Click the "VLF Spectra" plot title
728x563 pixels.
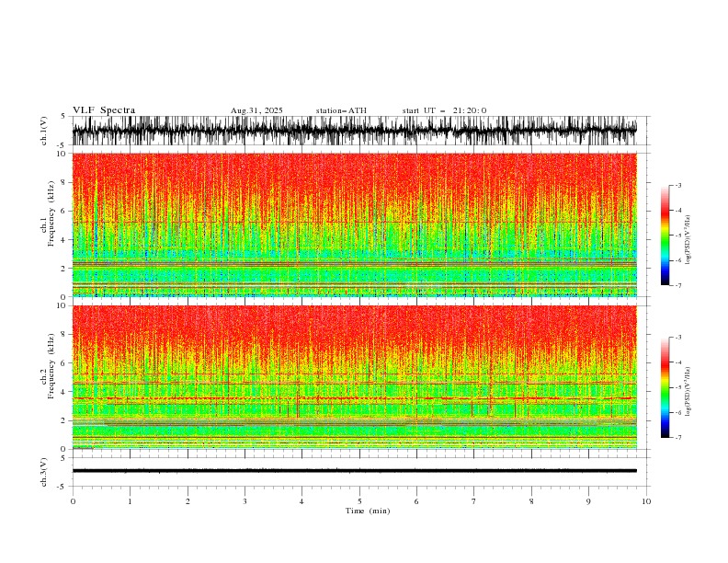(104, 110)
